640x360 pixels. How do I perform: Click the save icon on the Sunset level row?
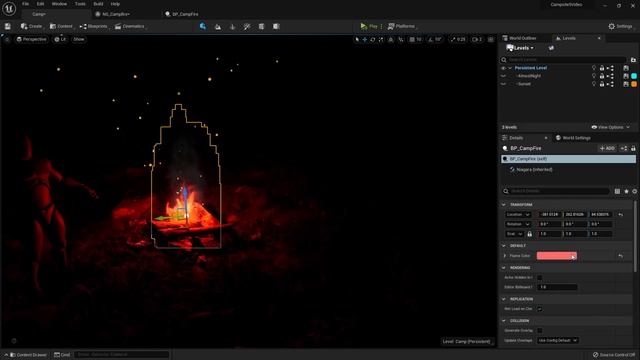click(x=626, y=84)
